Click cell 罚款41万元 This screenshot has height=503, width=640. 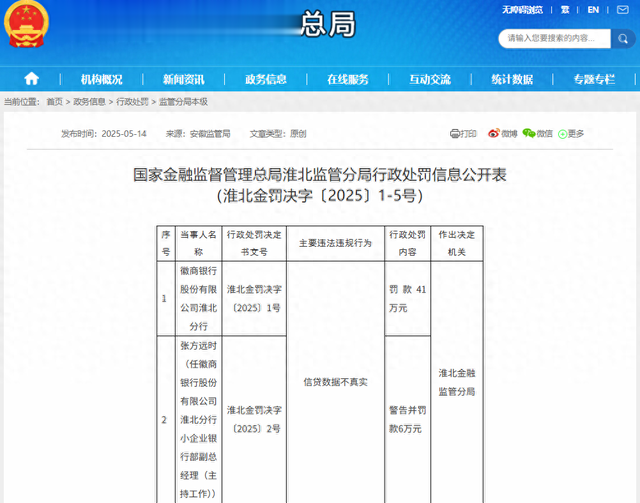pos(407,298)
